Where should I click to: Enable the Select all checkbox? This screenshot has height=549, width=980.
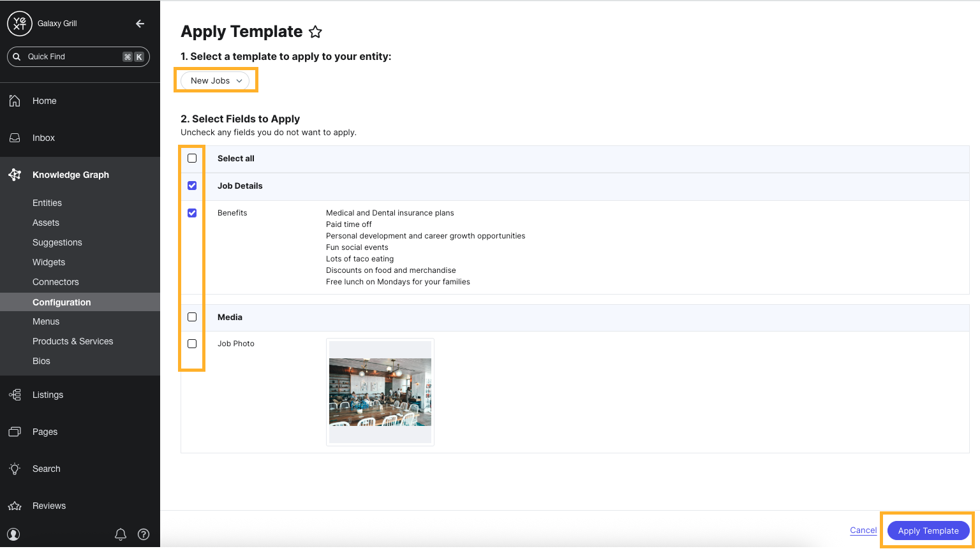pos(192,157)
